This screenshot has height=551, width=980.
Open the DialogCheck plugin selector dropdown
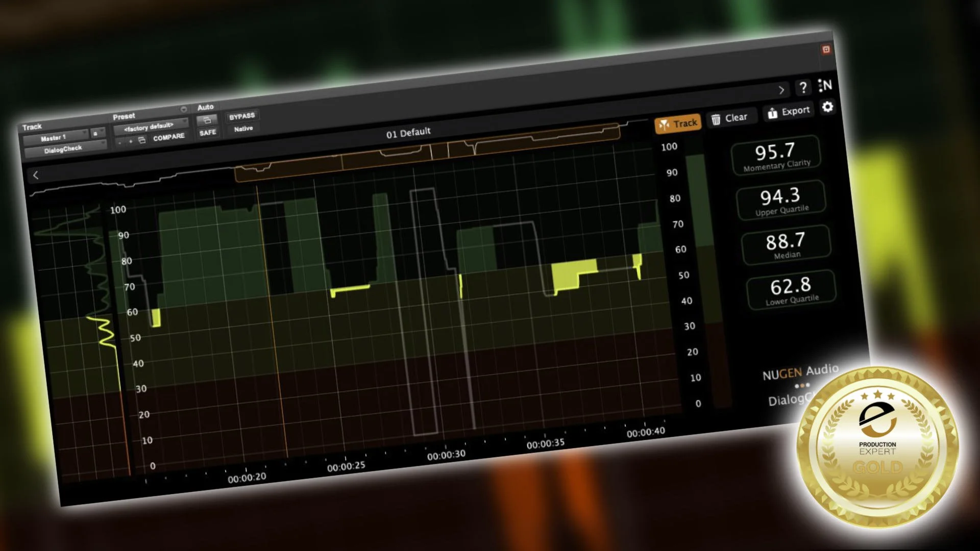[64, 149]
